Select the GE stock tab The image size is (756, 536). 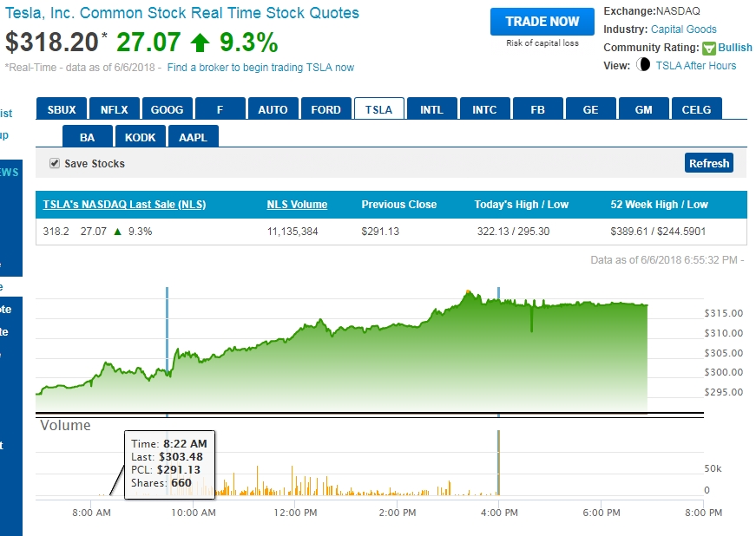click(590, 108)
